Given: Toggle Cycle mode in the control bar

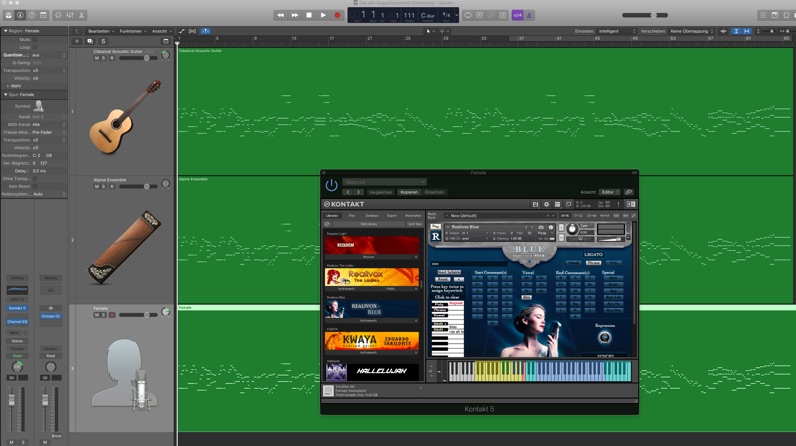Looking at the screenshot, I should [x=468, y=15].
